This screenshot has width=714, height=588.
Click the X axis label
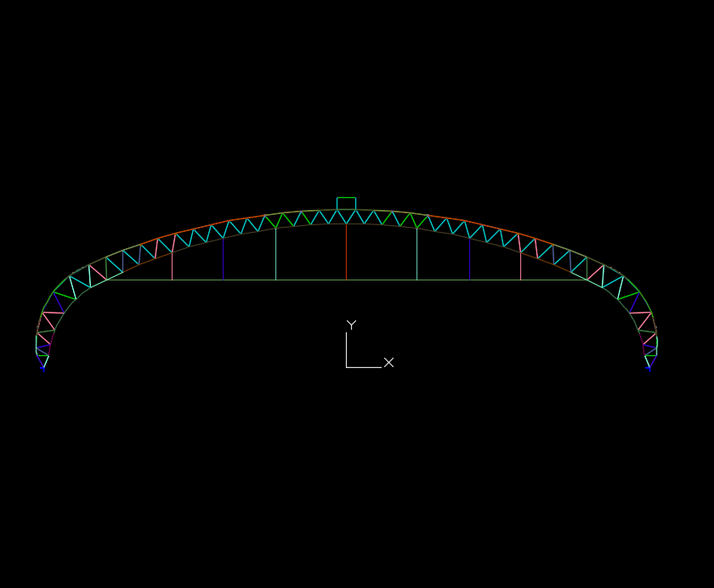pyautogui.click(x=388, y=362)
